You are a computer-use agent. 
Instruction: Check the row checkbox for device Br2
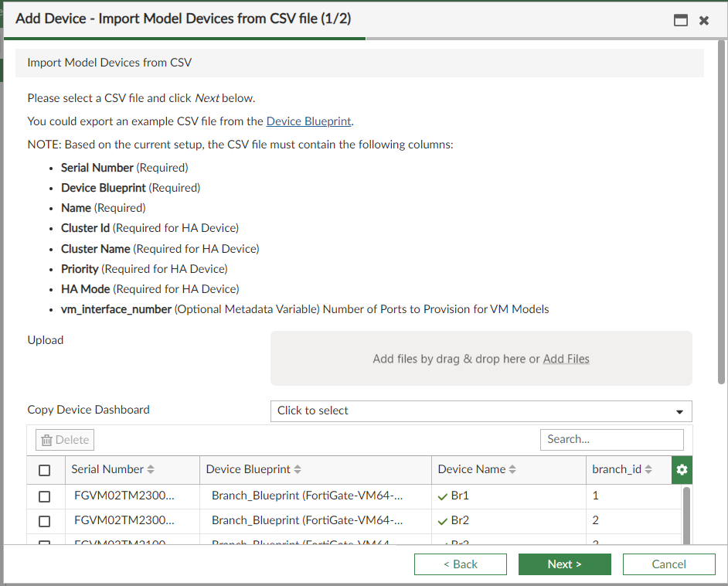[46, 520]
